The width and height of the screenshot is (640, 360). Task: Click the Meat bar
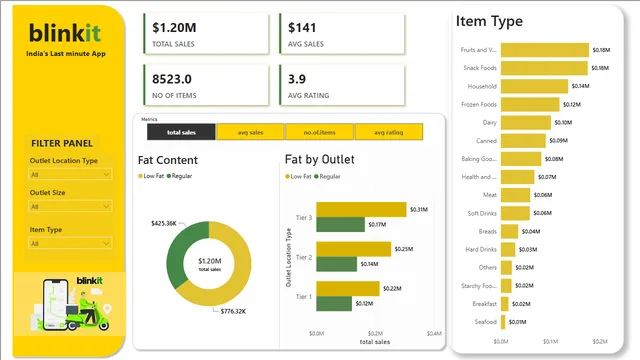[x=516, y=195]
